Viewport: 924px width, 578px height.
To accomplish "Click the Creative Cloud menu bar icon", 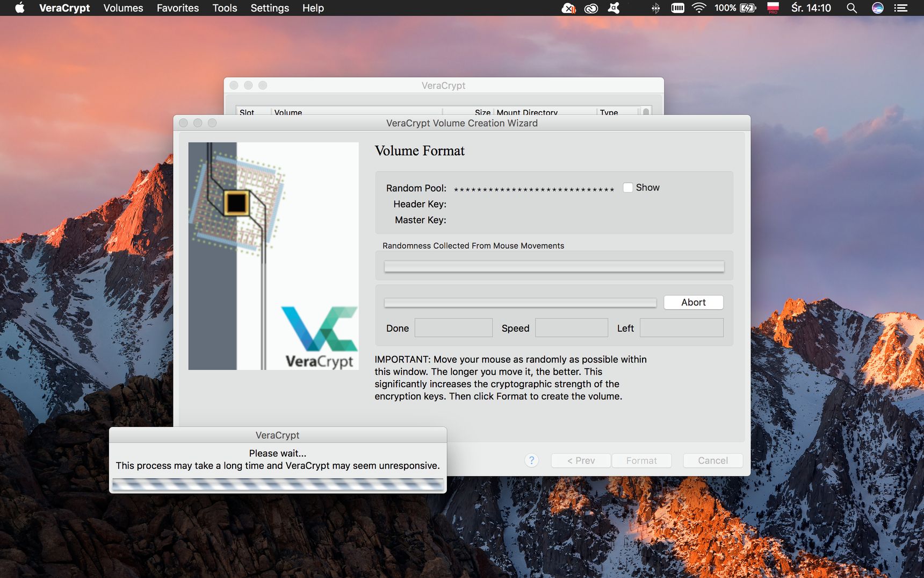I will [591, 8].
